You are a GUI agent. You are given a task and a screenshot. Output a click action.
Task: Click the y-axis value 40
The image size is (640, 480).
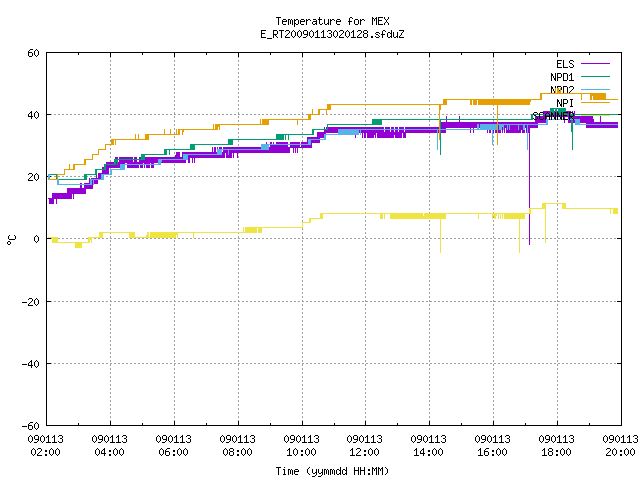point(33,115)
